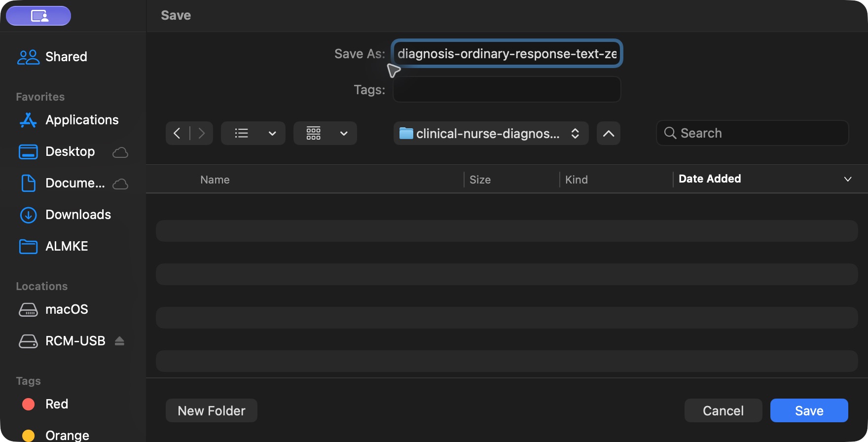The width and height of the screenshot is (868, 442).
Task: Select Desktop in Favorites
Action: (57, 151)
